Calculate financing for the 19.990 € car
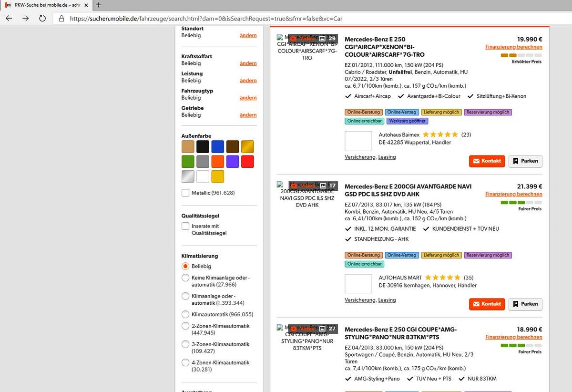This screenshot has height=392, width=572. coord(514,47)
